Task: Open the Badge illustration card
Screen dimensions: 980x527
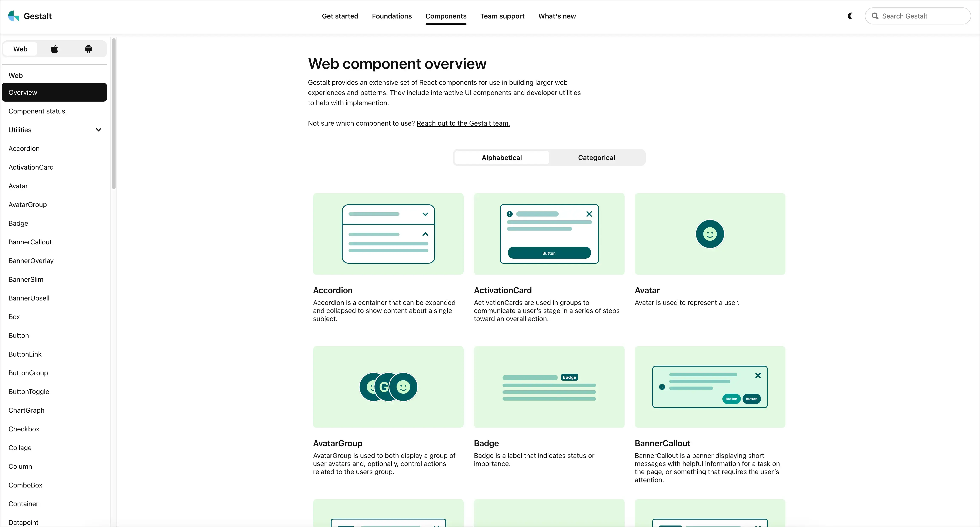Action: (x=549, y=387)
